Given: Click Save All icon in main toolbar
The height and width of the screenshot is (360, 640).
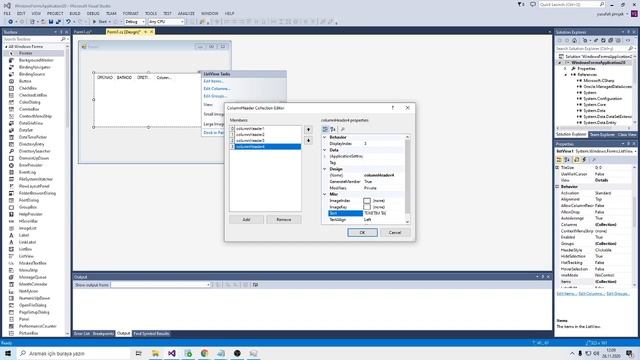Looking at the screenshot, I should pyautogui.click(x=58, y=22).
